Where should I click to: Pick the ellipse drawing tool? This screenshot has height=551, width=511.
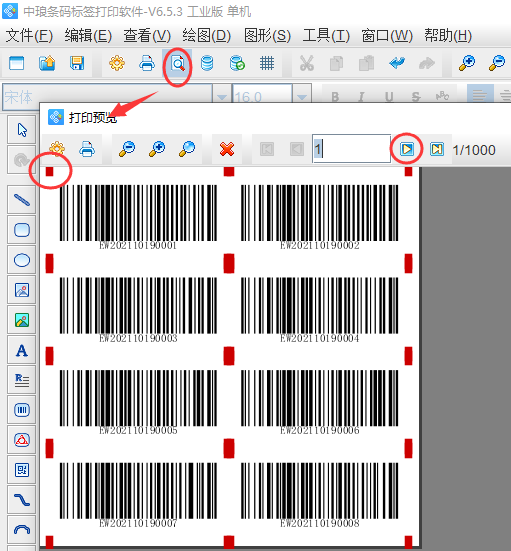[x=22, y=260]
